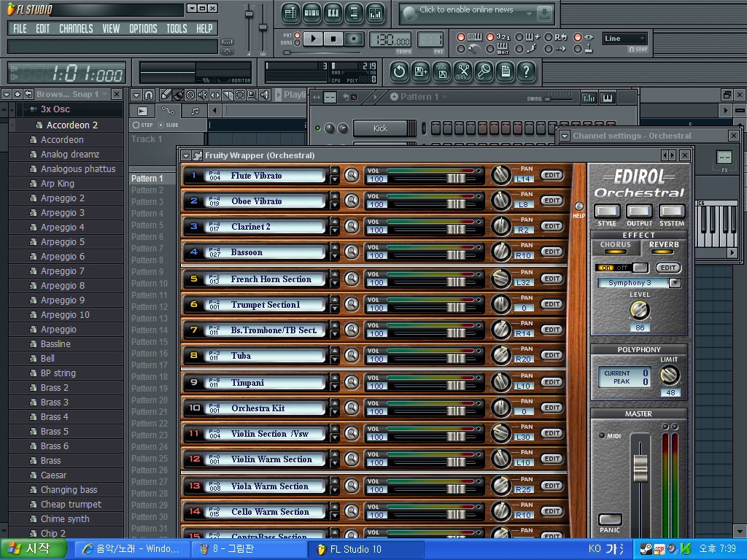Click the reverb EDIT button
Screen dimensions: 747x560
pyautogui.click(x=668, y=268)
